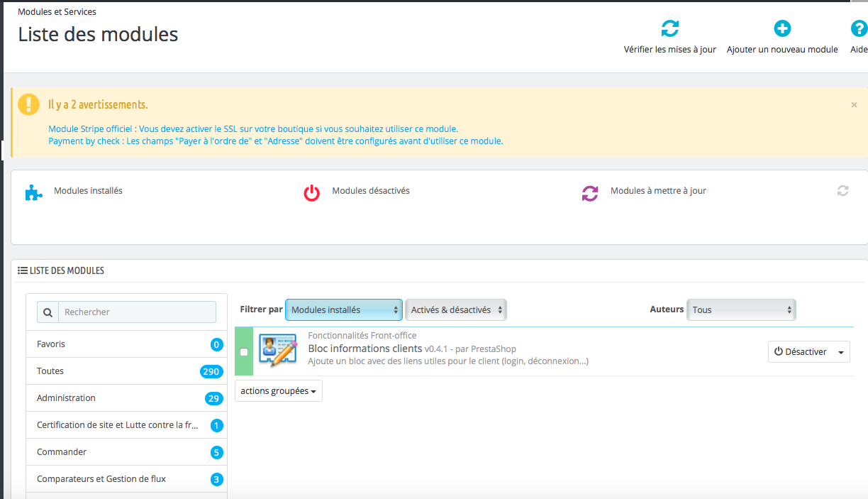The image size is (868, 499).
Task: Click the Modules désactivés power icon
Action: 312,192
